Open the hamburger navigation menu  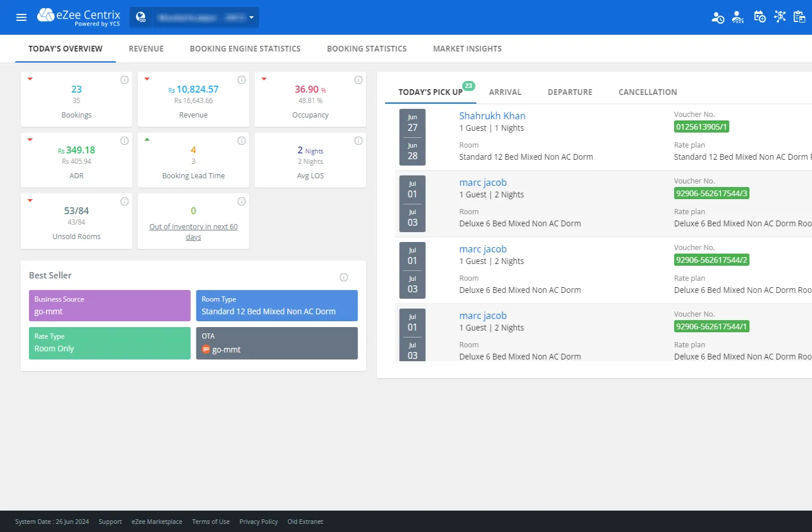pyautogui.click(x=21, y=17)
